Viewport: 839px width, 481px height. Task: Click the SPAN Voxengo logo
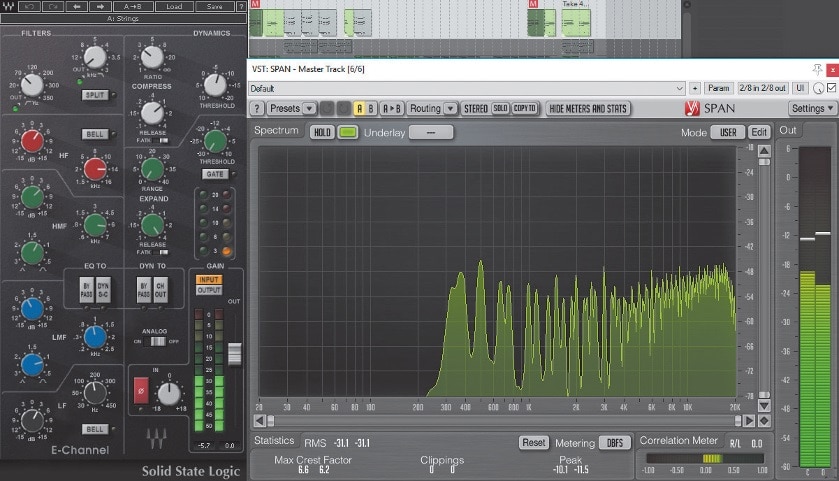point(692,109)
